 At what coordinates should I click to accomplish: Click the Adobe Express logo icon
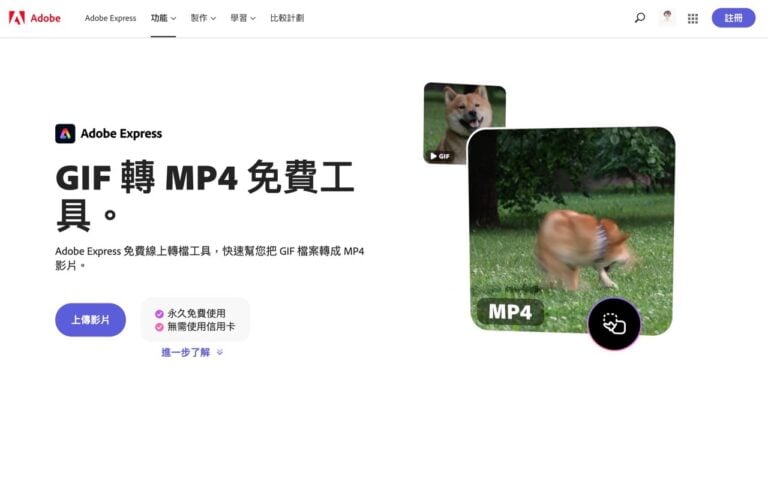pyautogui.click(x=65, y=133)
